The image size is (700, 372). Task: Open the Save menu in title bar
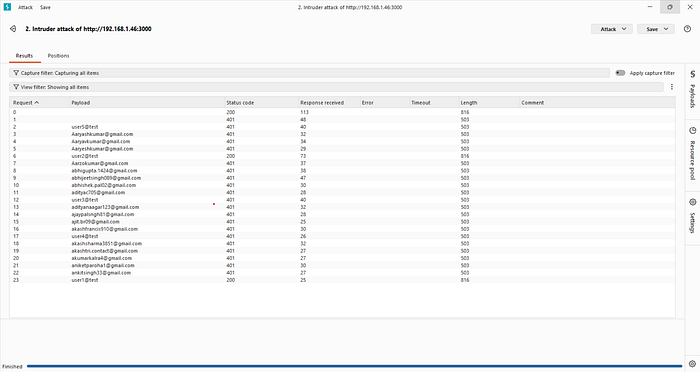(x=45, y=8)
